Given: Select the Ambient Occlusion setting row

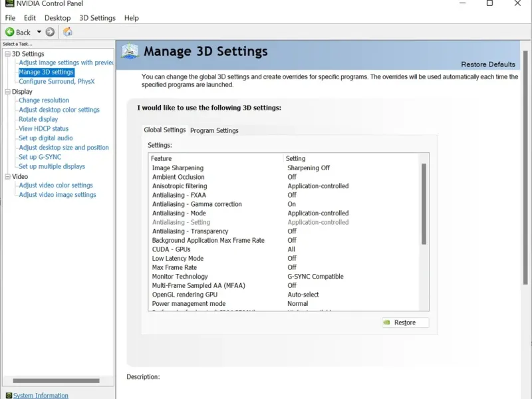Looking at the screenshot, I should [178, 177].
